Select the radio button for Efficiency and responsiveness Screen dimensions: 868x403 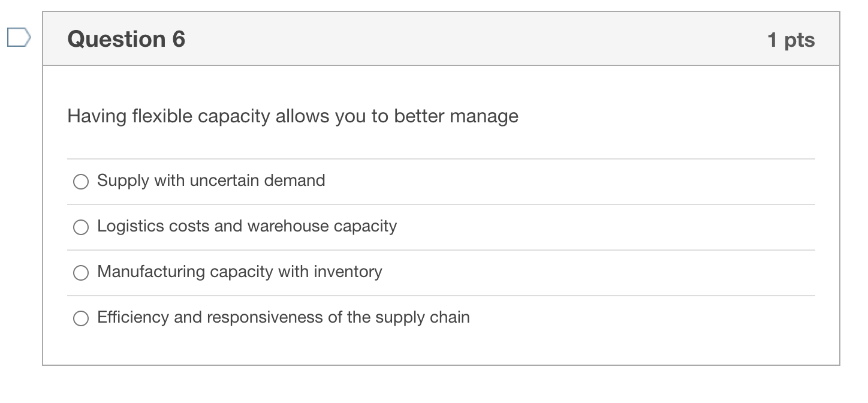coord(81,317)
